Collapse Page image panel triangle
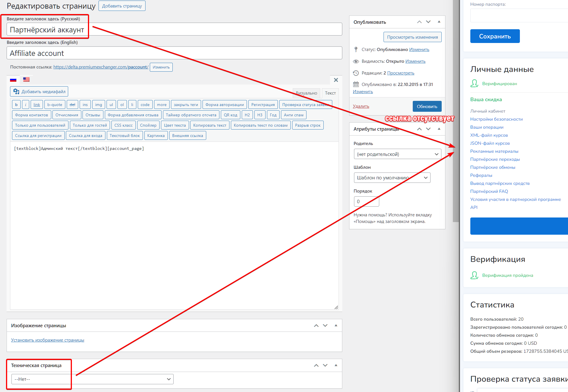 click(336, 326)
